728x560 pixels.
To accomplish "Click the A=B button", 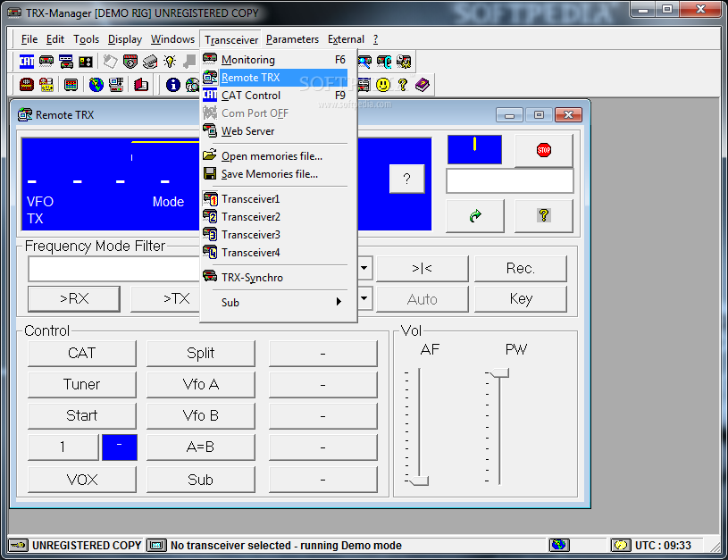I will [201, 447].
